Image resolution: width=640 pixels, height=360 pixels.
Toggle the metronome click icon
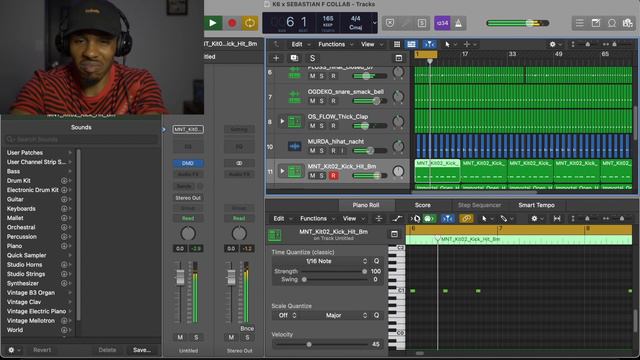459,23
